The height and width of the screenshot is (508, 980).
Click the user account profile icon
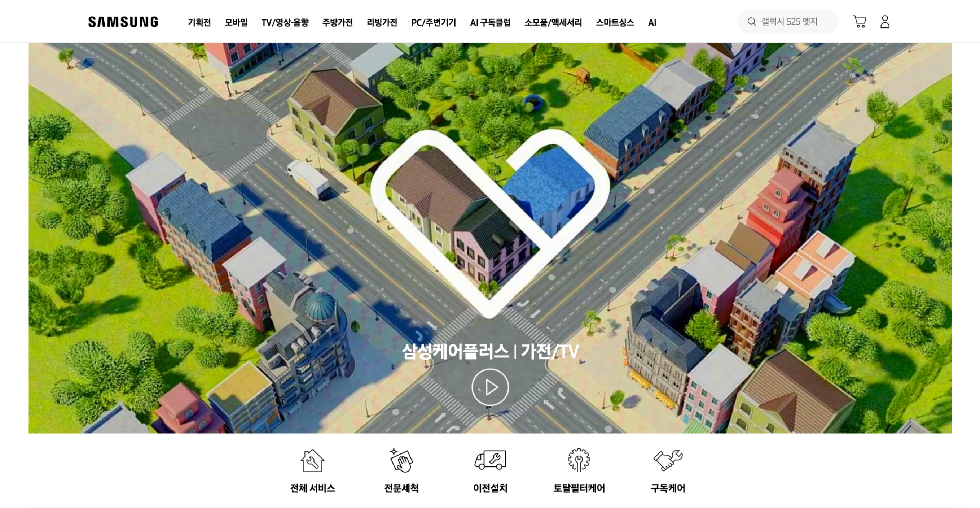[x=885, y=22]
